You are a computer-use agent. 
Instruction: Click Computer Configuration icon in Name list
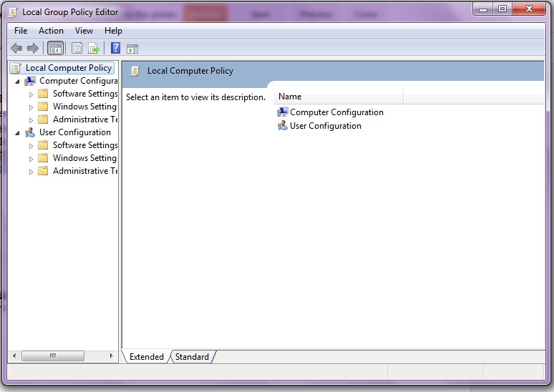[283, 112]
